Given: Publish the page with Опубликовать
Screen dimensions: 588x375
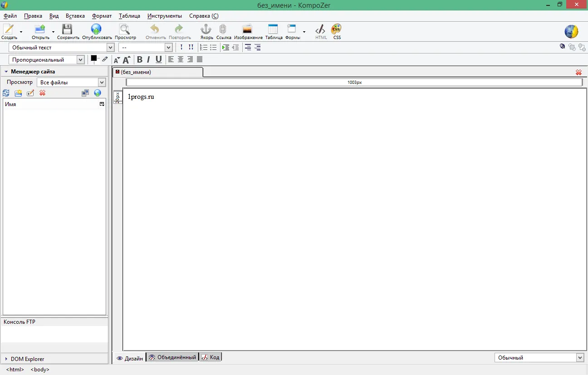Looking at the screenshot, I should click(x=96, y=29).
